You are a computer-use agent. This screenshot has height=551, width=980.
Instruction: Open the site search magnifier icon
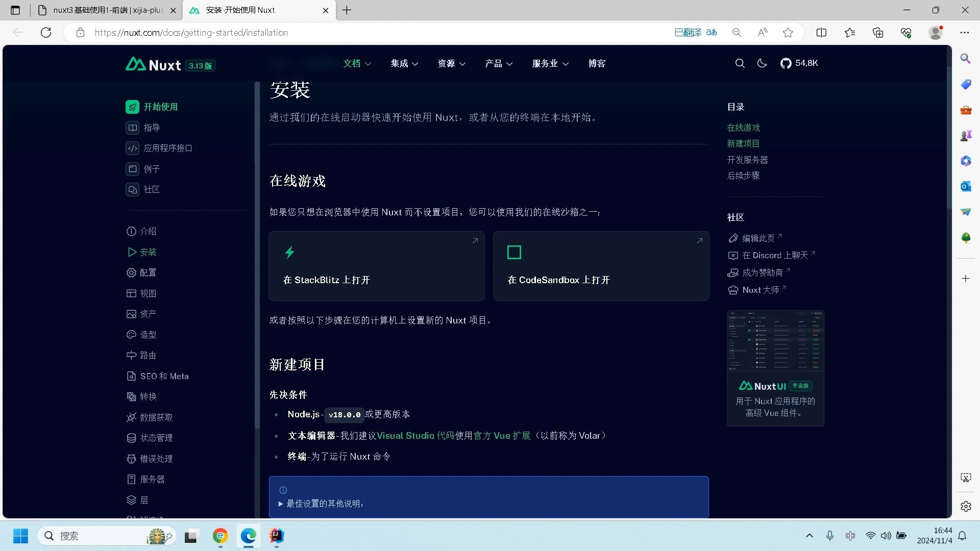tap(740, 63)
